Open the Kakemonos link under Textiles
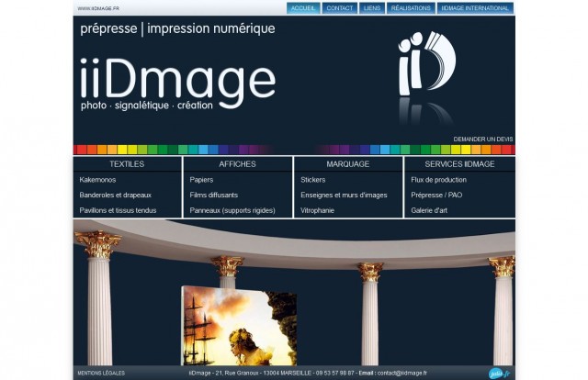588x380 pixels. [97, 180]
